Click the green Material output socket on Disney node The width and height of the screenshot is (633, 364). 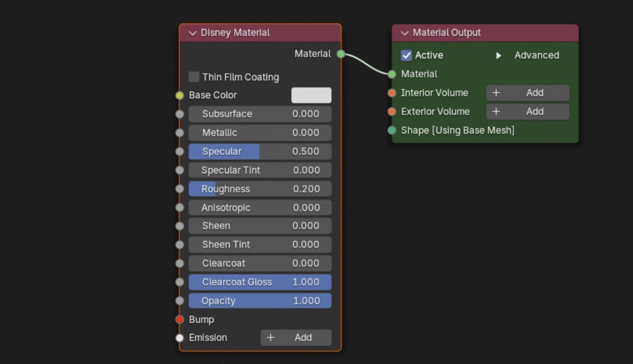[341, 54]
